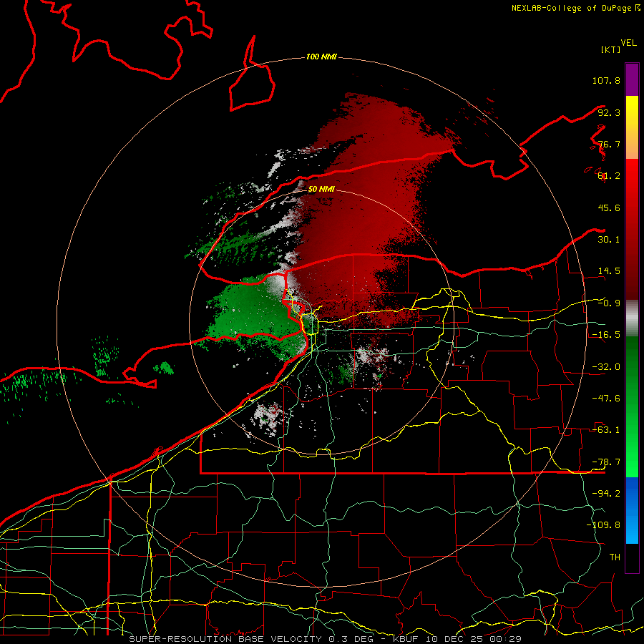Click the "VEL" legend title
The width and height of the screenshot is (644, 644).
pos(628,43)
